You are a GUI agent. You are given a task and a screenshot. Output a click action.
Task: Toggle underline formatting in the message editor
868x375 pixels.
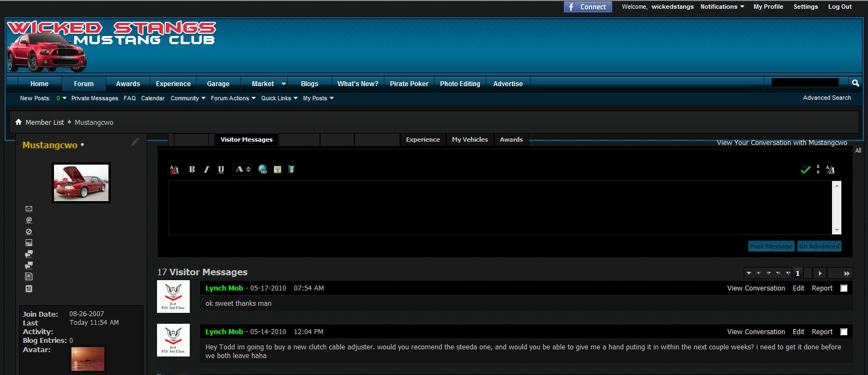point(221,170)
